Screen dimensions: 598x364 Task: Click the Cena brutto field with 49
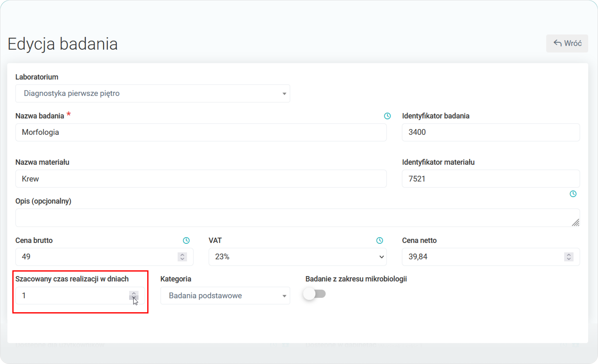[104, 257]
